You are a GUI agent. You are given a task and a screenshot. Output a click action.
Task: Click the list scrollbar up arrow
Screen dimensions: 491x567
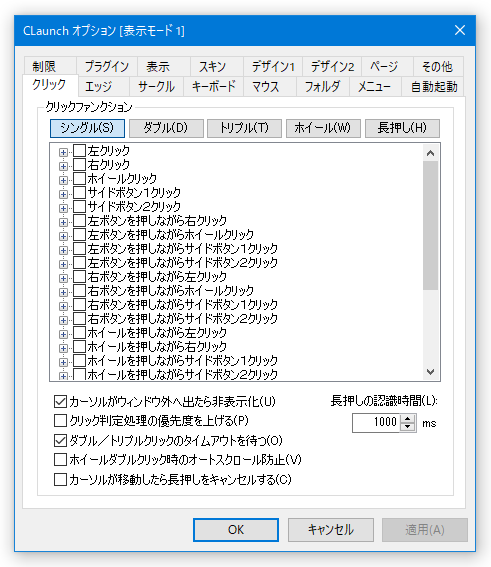coord(430,153)
